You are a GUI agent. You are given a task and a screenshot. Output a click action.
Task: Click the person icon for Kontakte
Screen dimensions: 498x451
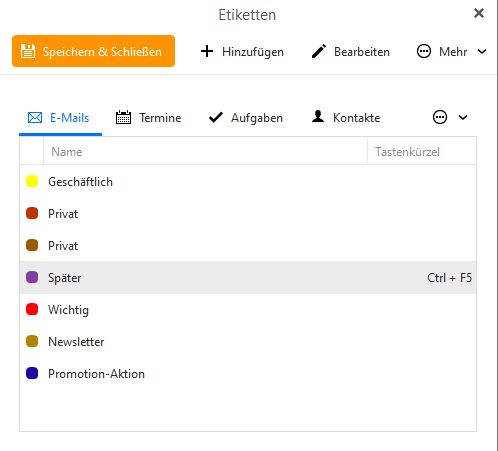[318, 116]
